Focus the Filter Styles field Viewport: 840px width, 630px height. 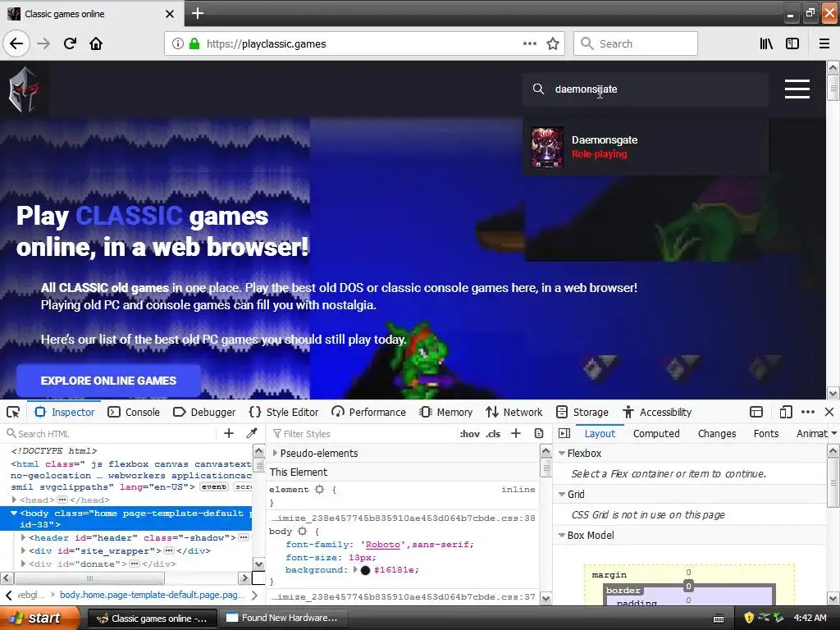pos(362,433)
